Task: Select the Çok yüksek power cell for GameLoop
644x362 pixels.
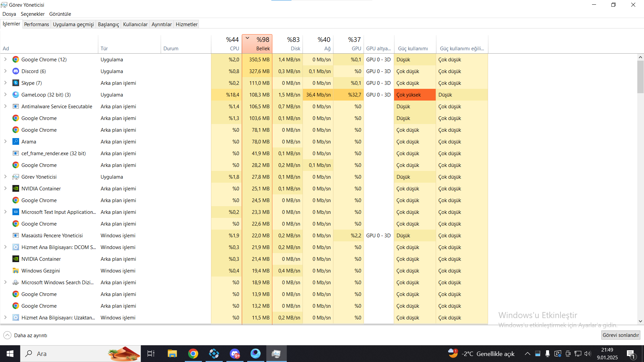Action: [415, 95]
